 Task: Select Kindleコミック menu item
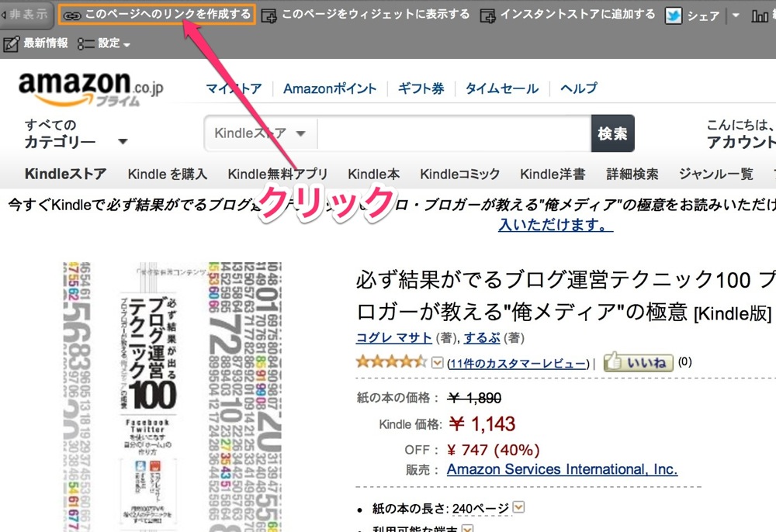[x=459, y=174]
